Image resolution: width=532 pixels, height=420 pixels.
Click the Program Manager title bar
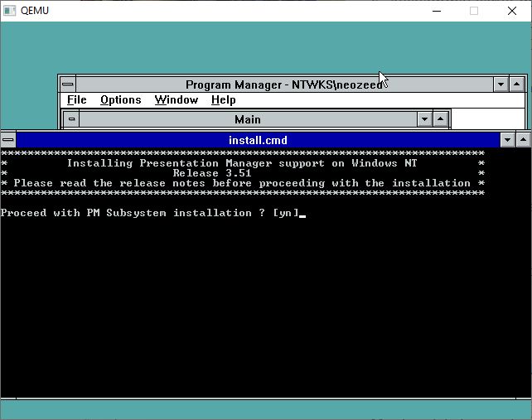(284, 84)
